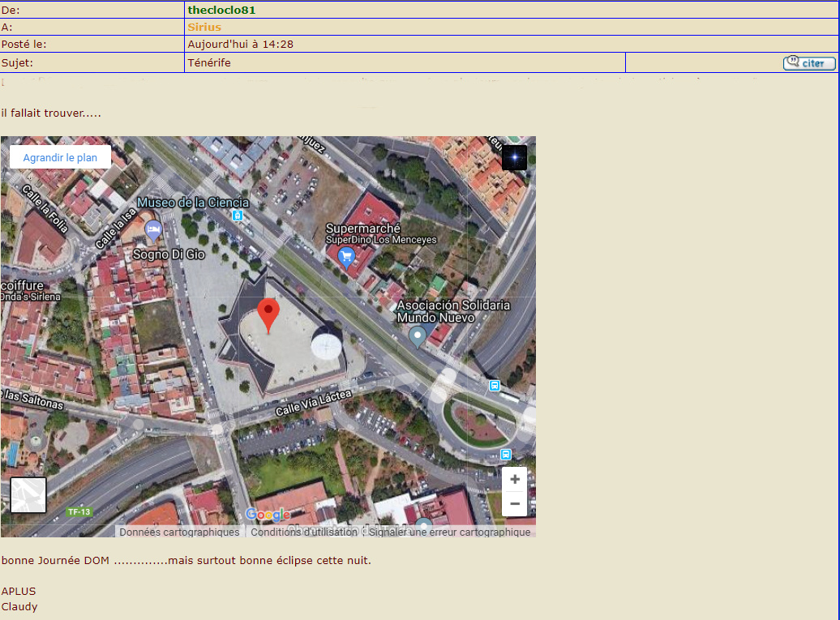Click the bus stop icon above the zoom buttons
This screenshot has height=620, width=840.
click(x=506, y=455)
